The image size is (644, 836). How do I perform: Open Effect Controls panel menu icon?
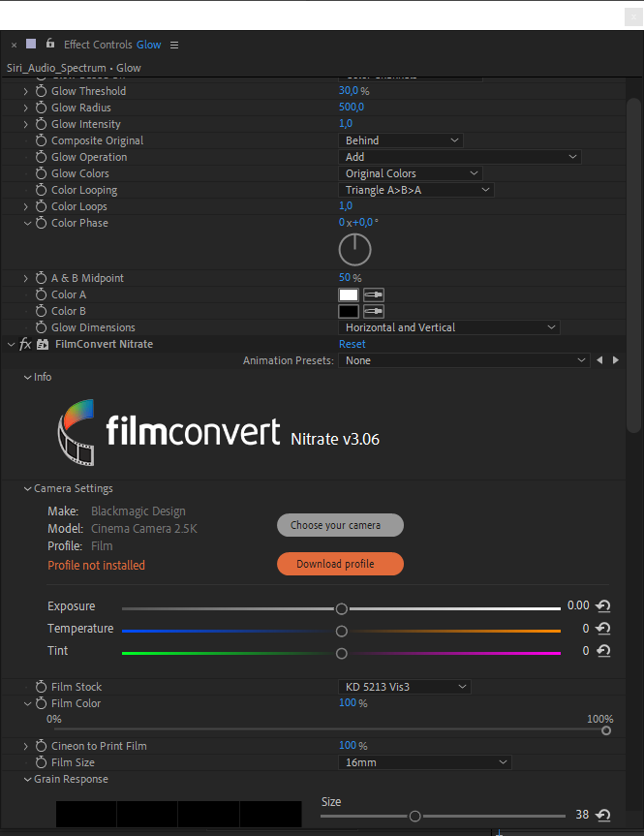(174, 46)
